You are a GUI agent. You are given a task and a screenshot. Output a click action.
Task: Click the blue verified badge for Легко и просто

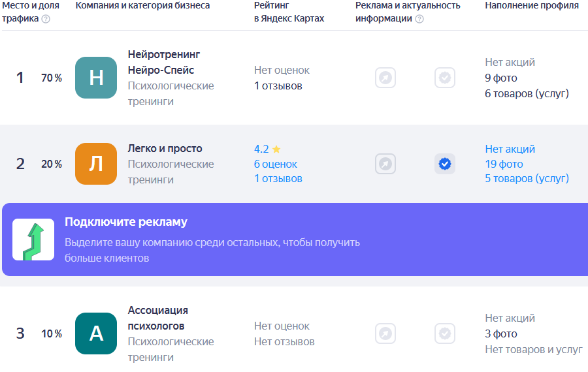445,164
